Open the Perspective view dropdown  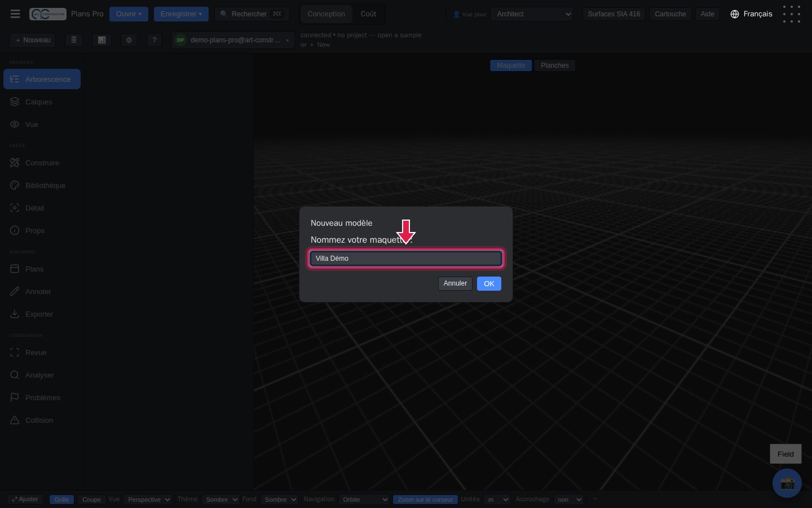[x=148, y=500]
